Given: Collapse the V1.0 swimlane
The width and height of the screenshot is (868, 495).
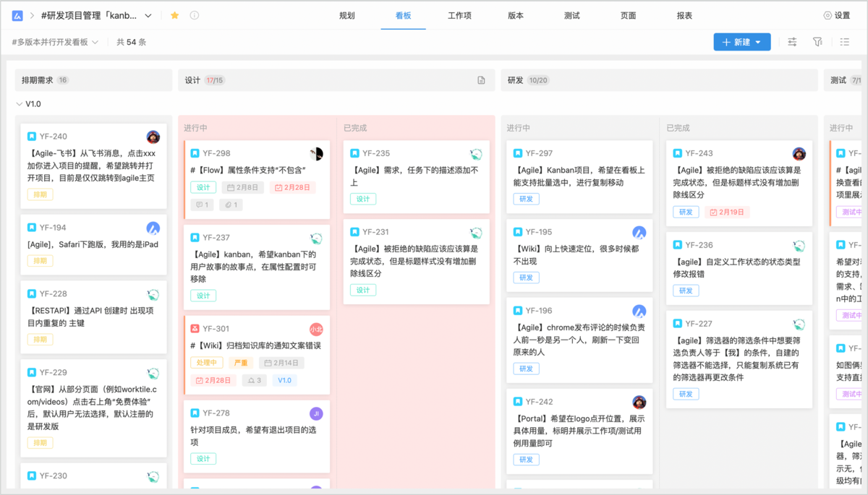Looking at the screenshot, I should (x=20, y=104).
